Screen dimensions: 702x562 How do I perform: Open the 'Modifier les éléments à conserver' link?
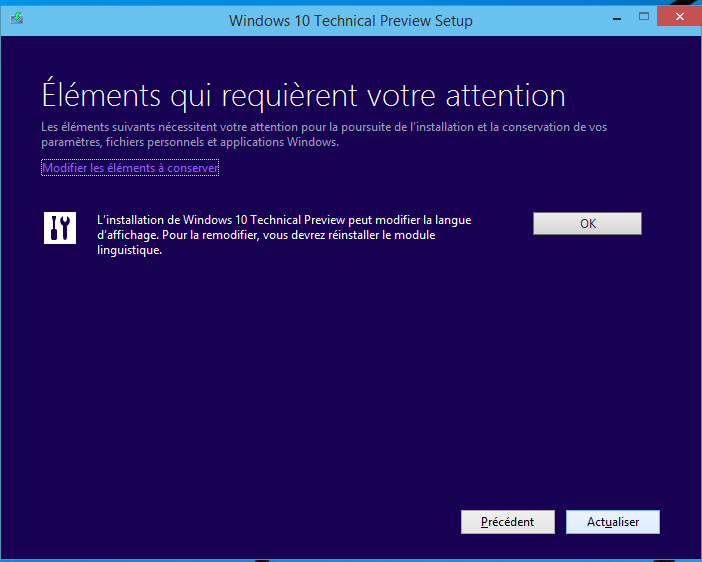130,168
